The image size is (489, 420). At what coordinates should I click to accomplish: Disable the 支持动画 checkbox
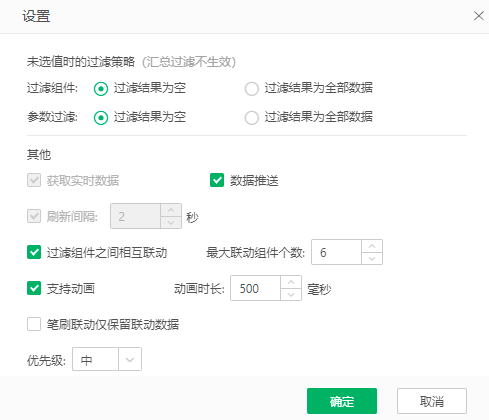[34, 288]
